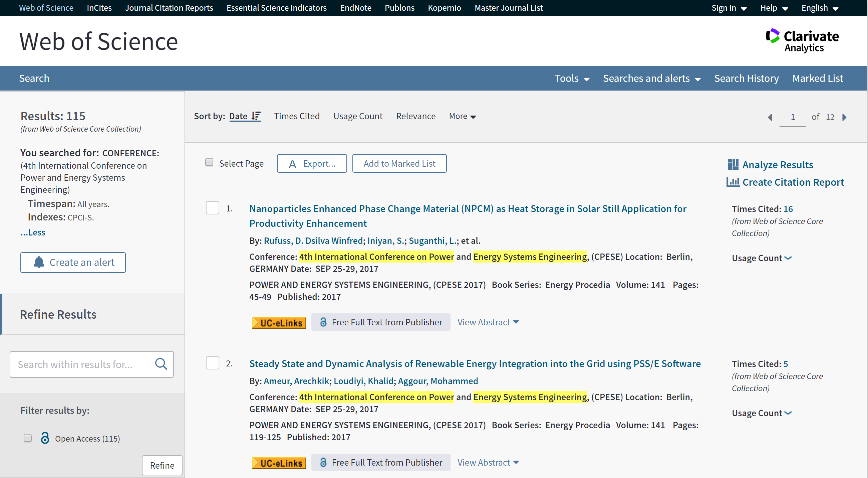Click the page number input field
The width and height of the screenshot is (868, 478).
click(793, 117)
